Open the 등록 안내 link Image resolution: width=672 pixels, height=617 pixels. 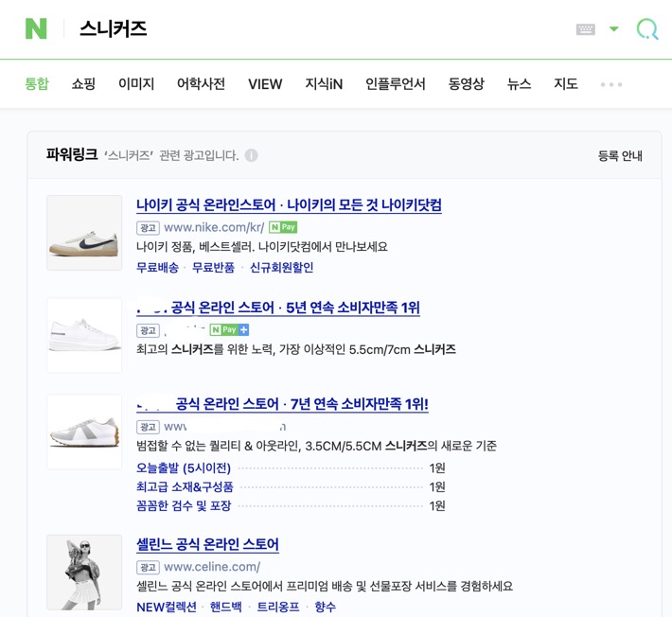click(620, 155)
